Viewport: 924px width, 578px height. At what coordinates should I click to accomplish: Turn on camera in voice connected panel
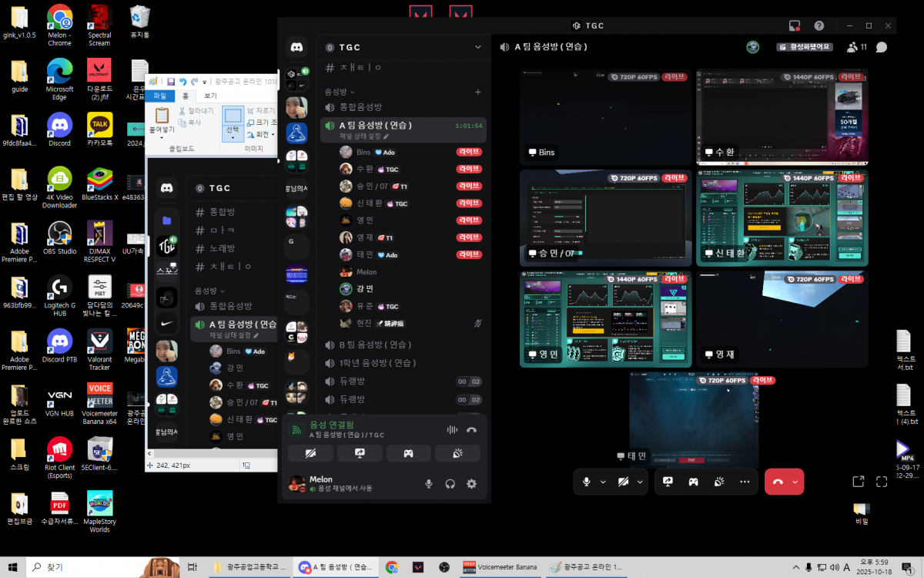click(x=310, y=453)
